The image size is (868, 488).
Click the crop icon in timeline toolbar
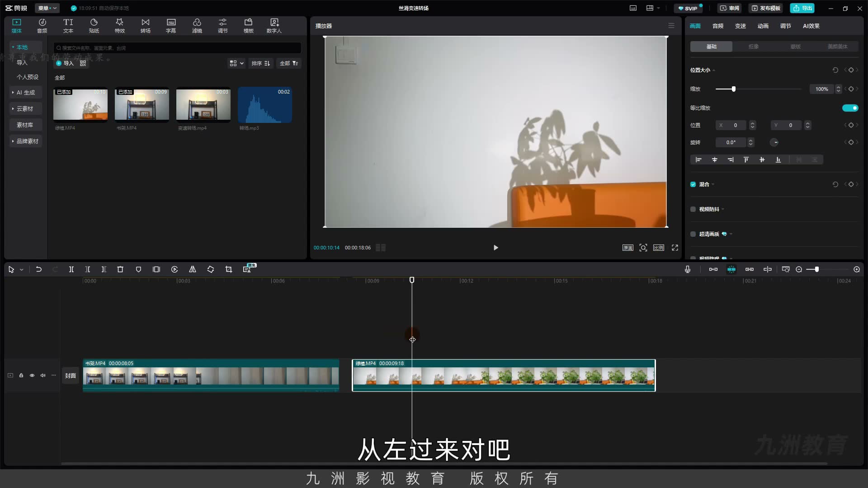click(x=229, y=269)
